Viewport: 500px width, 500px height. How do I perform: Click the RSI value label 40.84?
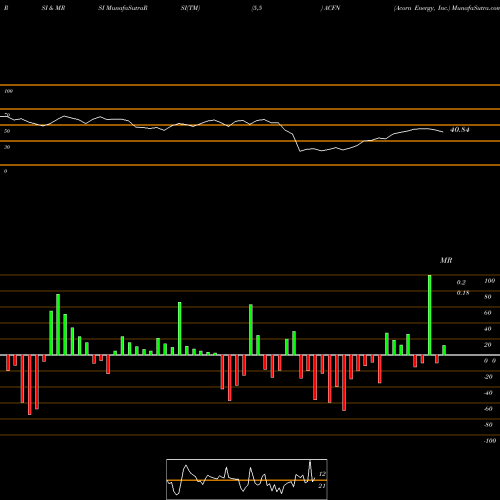(460, 130)
